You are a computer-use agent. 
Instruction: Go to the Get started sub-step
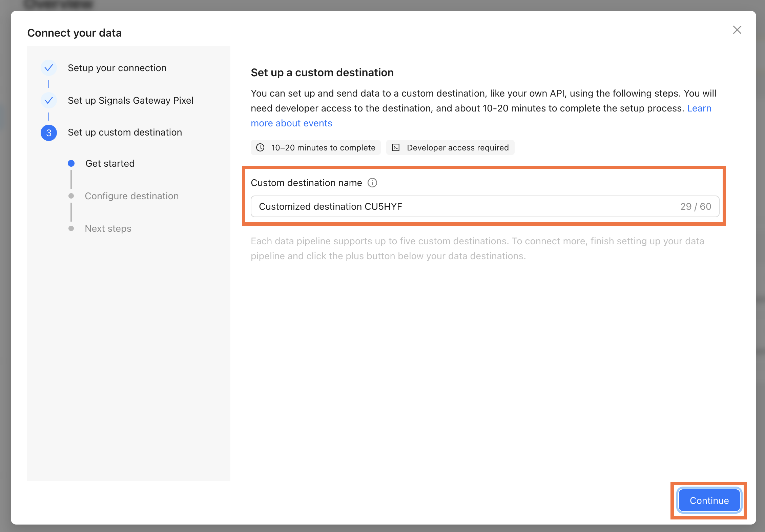point(110,163)
